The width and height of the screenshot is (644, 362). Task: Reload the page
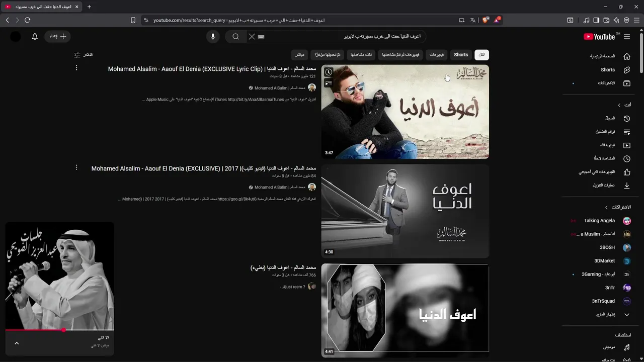click(x=27, y=20)
